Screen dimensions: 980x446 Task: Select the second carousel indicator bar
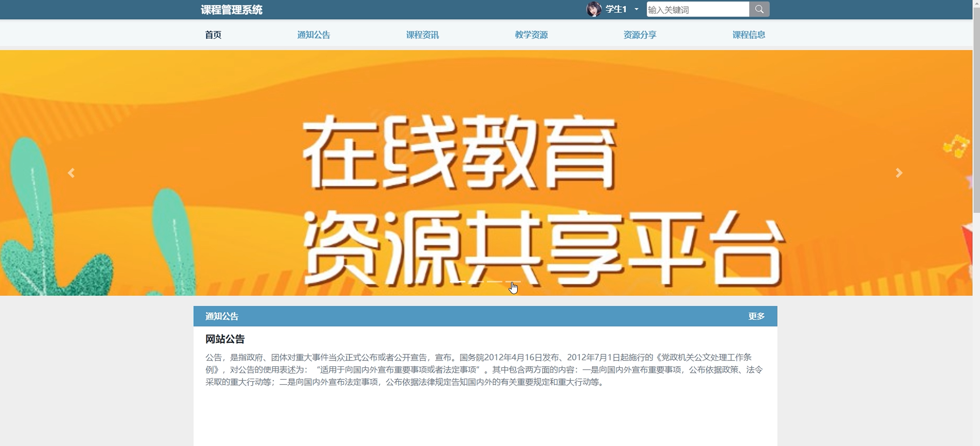click(476, 281)
